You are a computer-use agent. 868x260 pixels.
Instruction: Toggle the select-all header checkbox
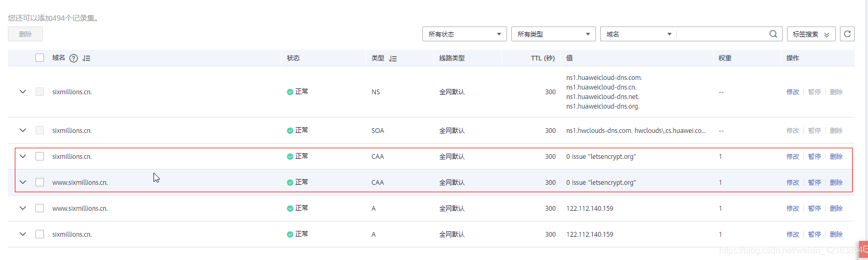click(x=40, y=58)
